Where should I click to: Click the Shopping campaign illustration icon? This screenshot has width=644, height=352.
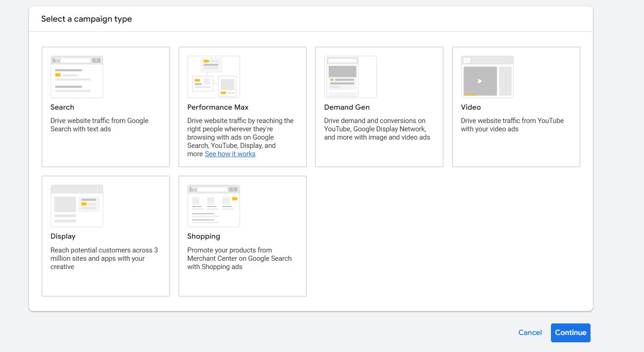point(213,206)
